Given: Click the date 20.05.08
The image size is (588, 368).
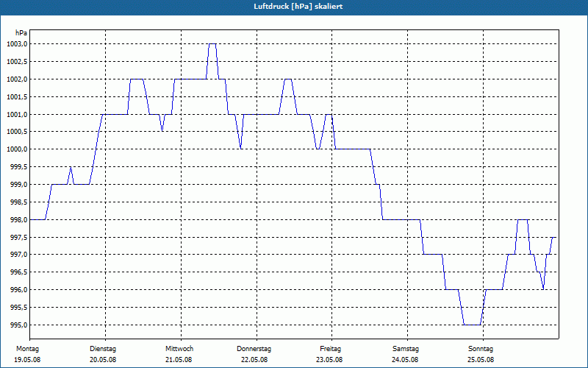Looking at the screenshot, I should click(103, 360).
